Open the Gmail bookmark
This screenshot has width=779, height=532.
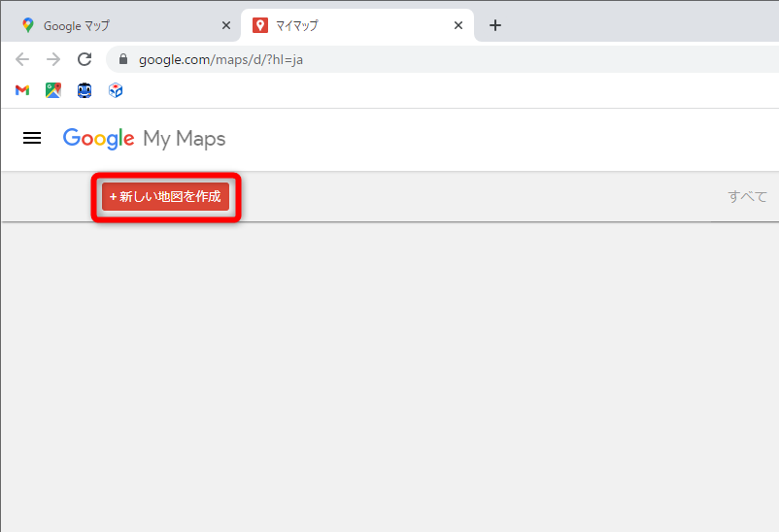22,90
